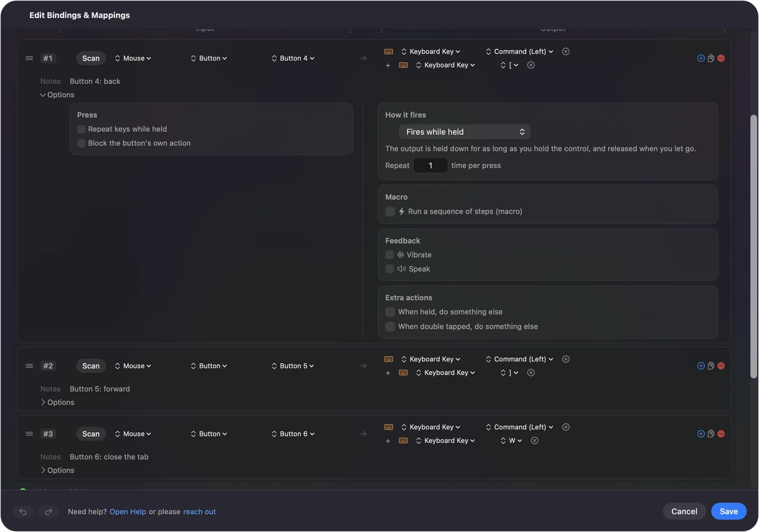
Task: Delete binding #3 with the red minus icon
Action: (x=721, y=434)
